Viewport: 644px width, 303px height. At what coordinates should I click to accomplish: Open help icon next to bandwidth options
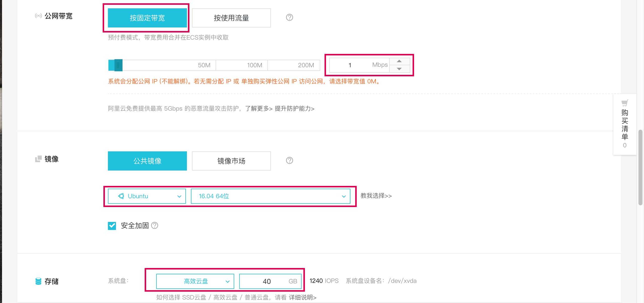point(289,17)
